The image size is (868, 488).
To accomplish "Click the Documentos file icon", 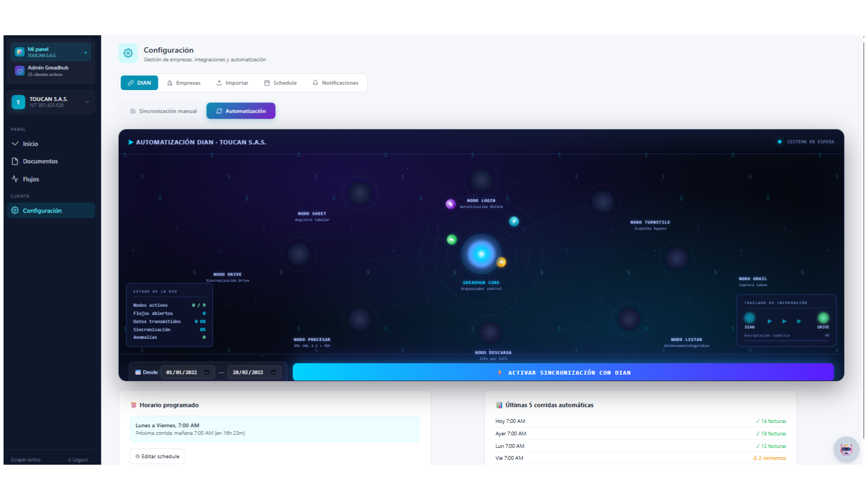I will pos(15,161).
